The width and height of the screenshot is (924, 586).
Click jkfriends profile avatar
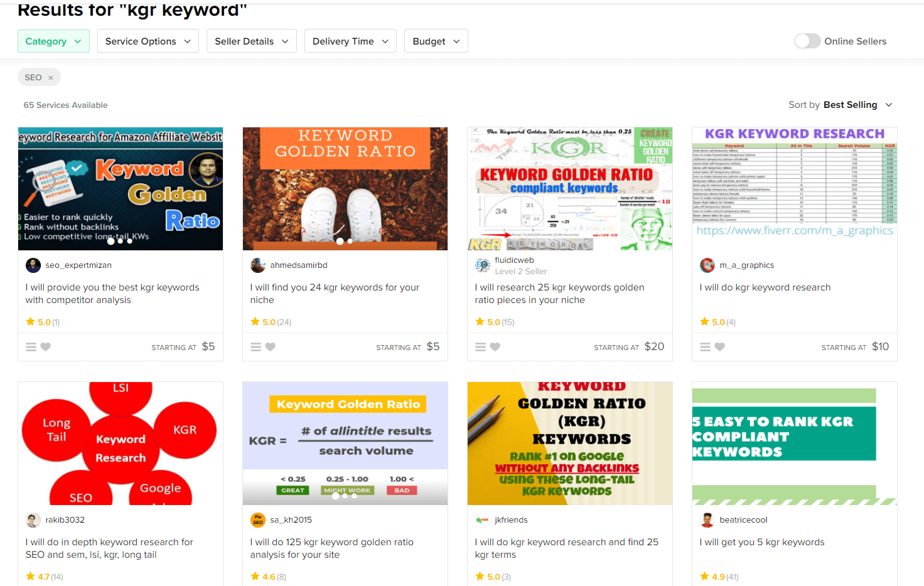click(x=483, y=520)
